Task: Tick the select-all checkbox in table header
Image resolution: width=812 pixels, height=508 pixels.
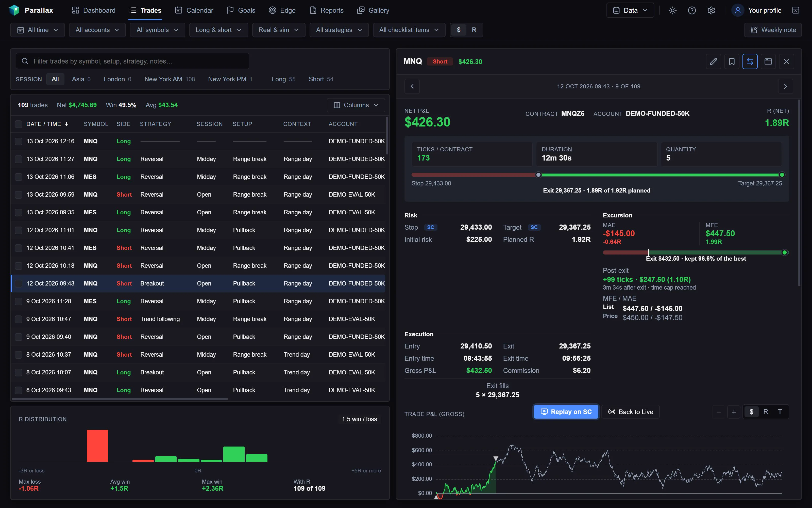Action: click(19, 124)
